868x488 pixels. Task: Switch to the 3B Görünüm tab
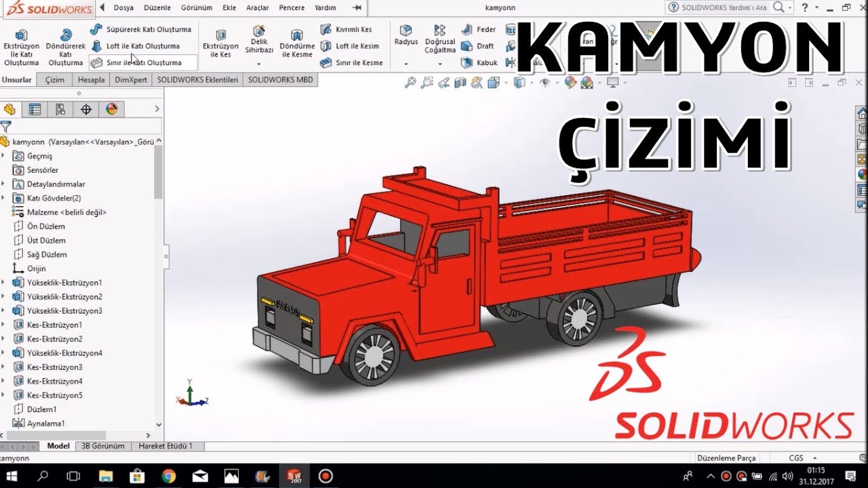(103, 446)
